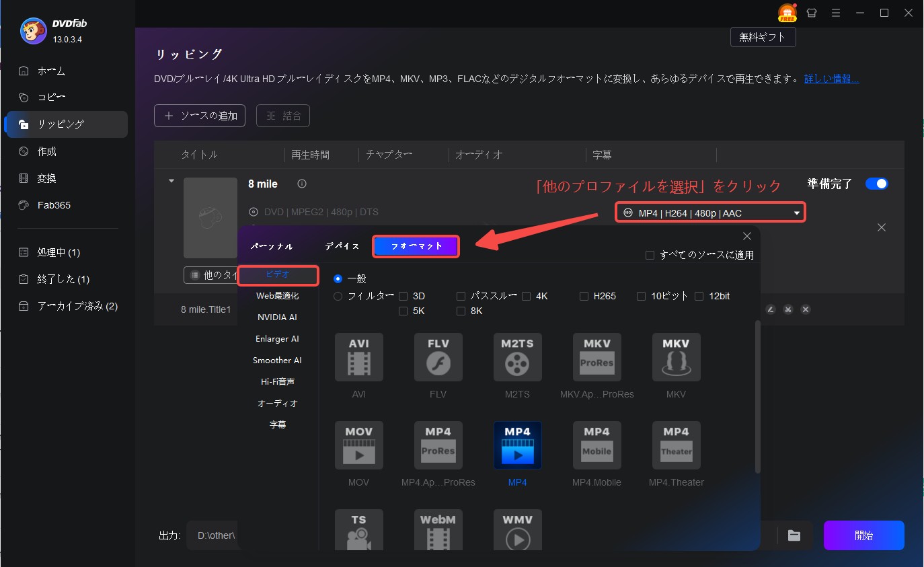Image resolution: width=924 pixels, height=567 pixels.
Task: Open the free gift icon
Action: [x=787, y=13]
